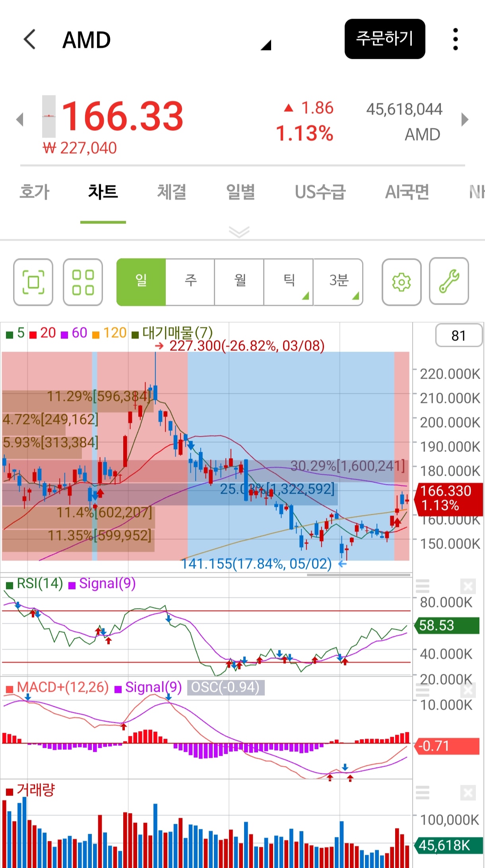The image size is (485, 868).
Task: Open the 일별 tab
Action: (x=241, y=192)
